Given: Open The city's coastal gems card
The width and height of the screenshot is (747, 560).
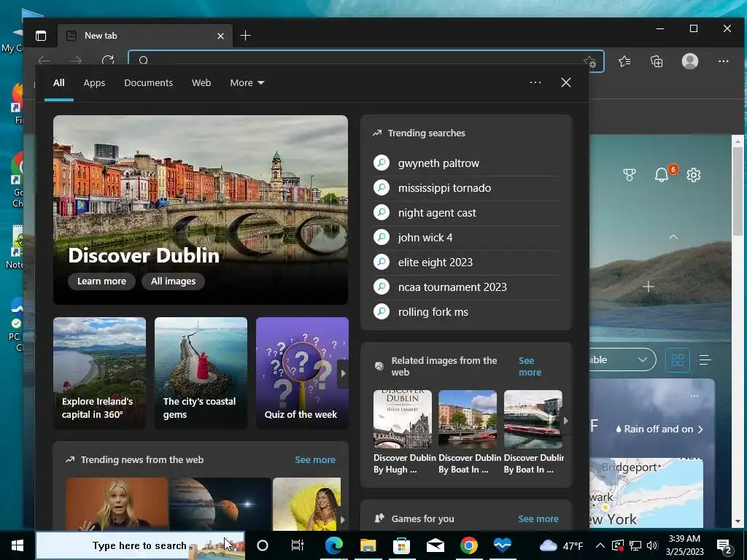Looking at the screenshot, I should (201, 373).
